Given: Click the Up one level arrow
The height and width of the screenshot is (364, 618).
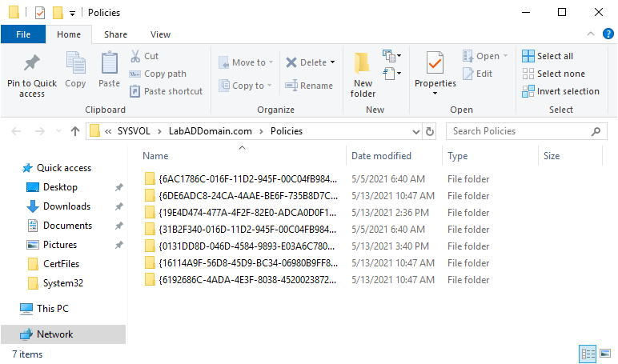Looking at the screenshot, I should (x=75, y=131).
